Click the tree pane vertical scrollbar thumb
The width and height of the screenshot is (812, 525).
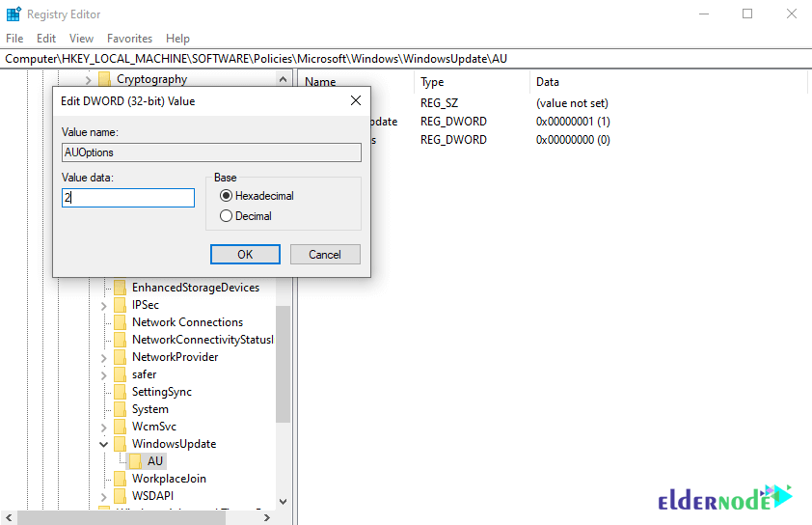(x=283, y=365)
